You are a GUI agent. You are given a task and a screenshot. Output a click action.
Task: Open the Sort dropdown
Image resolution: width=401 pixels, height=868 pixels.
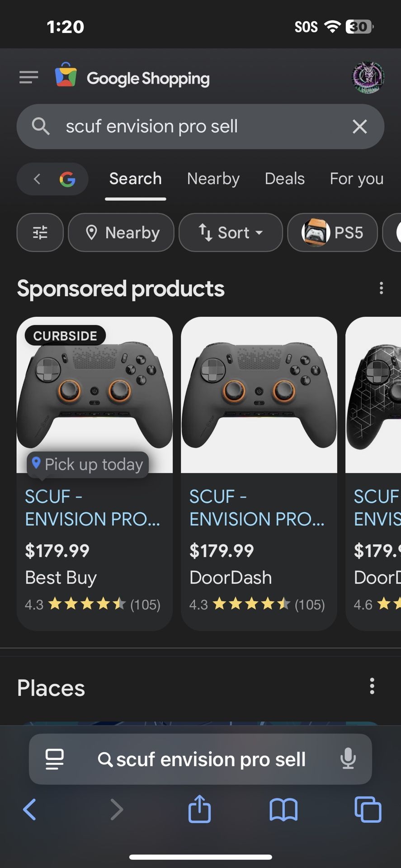coord(231,232)
